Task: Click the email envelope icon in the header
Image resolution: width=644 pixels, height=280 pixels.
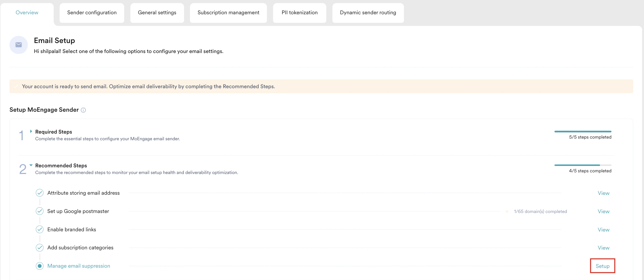Action: click(x=19, y=45)
